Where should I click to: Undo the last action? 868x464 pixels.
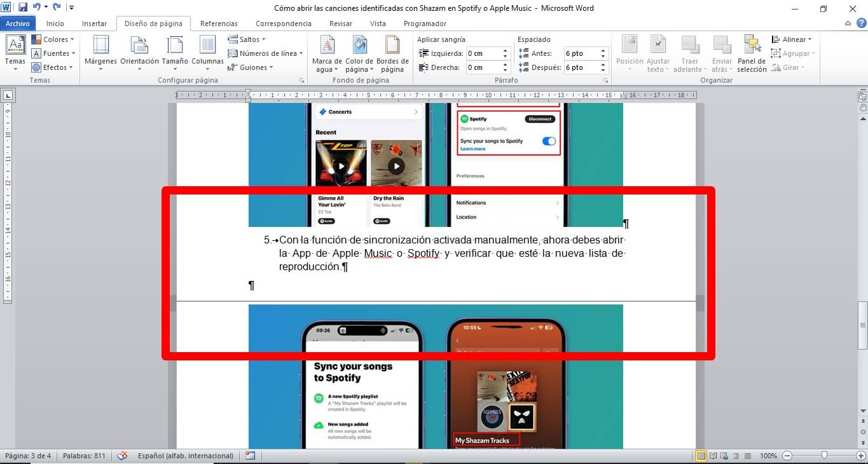pyautogui.click(x=38, y=8)
